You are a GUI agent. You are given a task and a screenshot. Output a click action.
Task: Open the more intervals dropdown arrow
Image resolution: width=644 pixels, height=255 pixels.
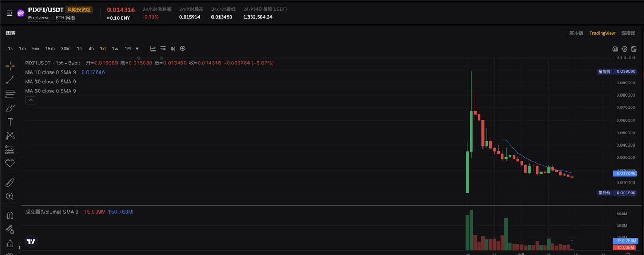coord(137,49)
